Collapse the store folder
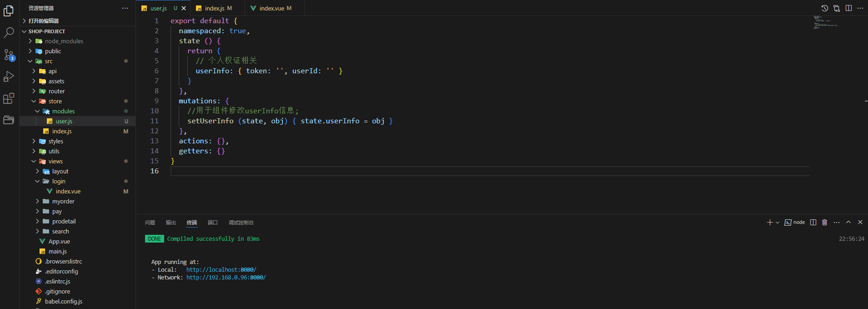This screenshot has height=309, width=868. click(x=77, y=101)
